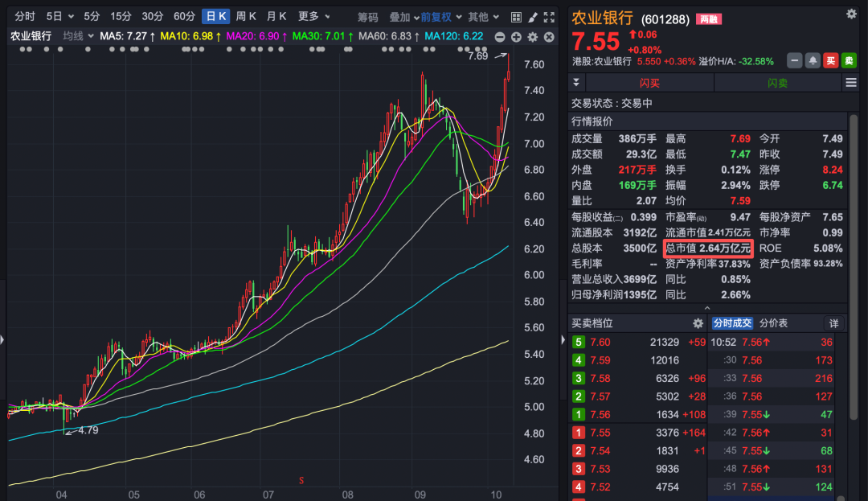Viewport: 868px width, 501px height.
Task: Zoom out on the chart with minus icon
Action: (500, 37)
